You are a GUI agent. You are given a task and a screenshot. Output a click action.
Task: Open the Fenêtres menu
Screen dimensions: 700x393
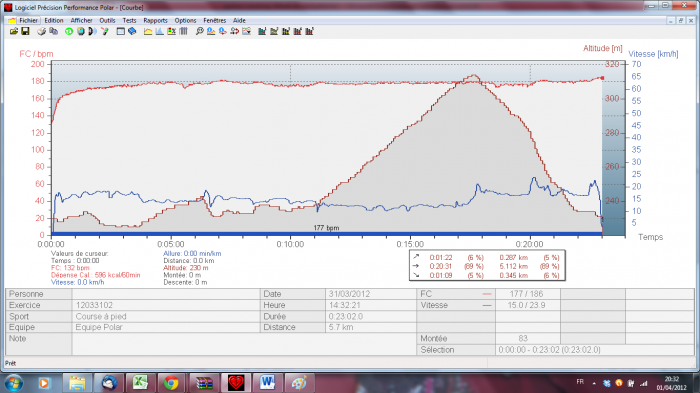(215, 21)
